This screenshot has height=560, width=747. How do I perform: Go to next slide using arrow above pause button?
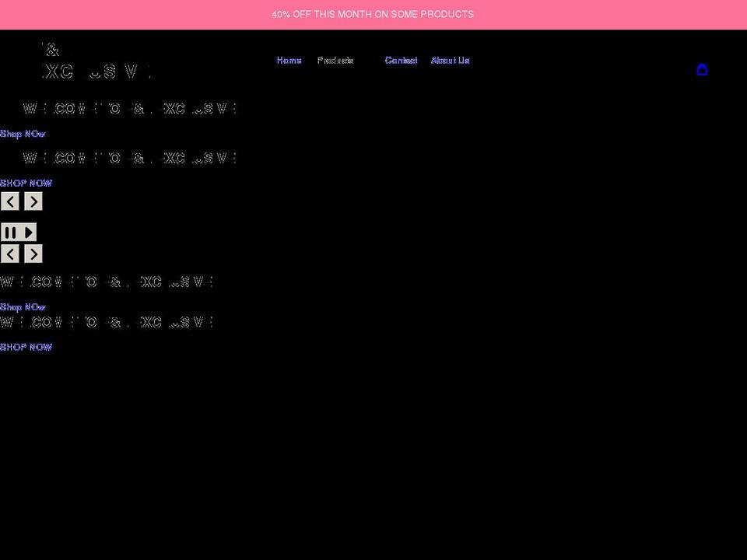(33, 201)
